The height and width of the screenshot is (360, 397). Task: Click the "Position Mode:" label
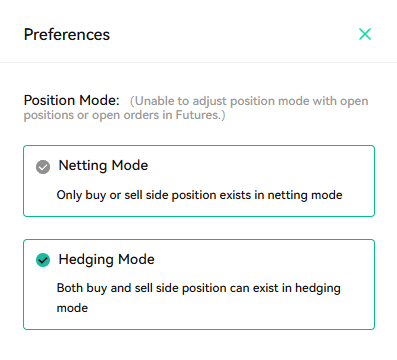72,100
